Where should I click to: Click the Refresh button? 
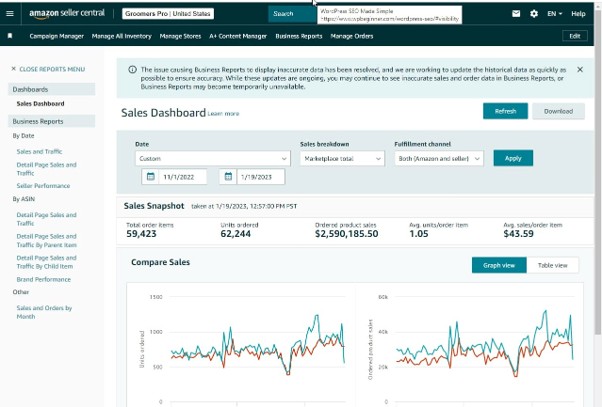click(505, 111)
